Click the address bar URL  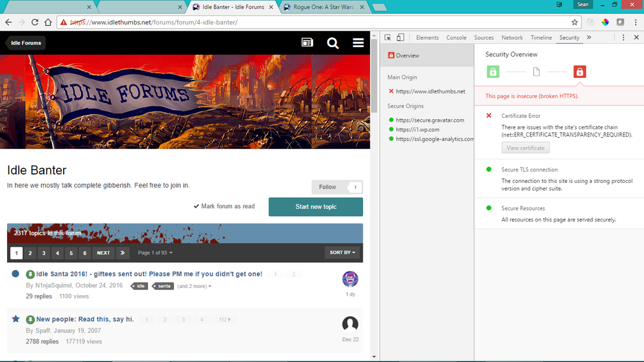pyautogui.click(x=154, y=22)
